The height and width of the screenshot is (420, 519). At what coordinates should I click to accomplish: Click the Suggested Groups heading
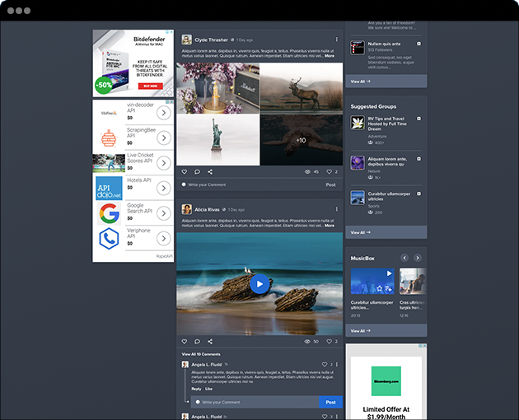pyautogui.click(x=373, y=106)
